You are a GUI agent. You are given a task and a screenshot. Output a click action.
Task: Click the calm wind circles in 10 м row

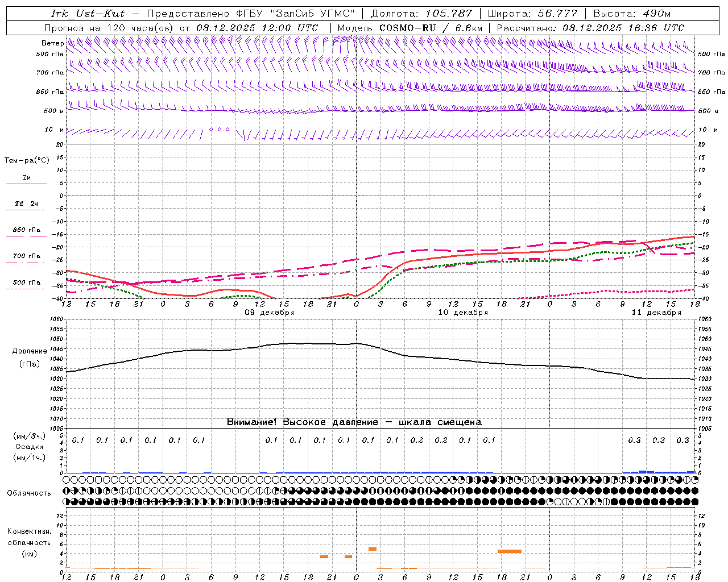[219, 130]
